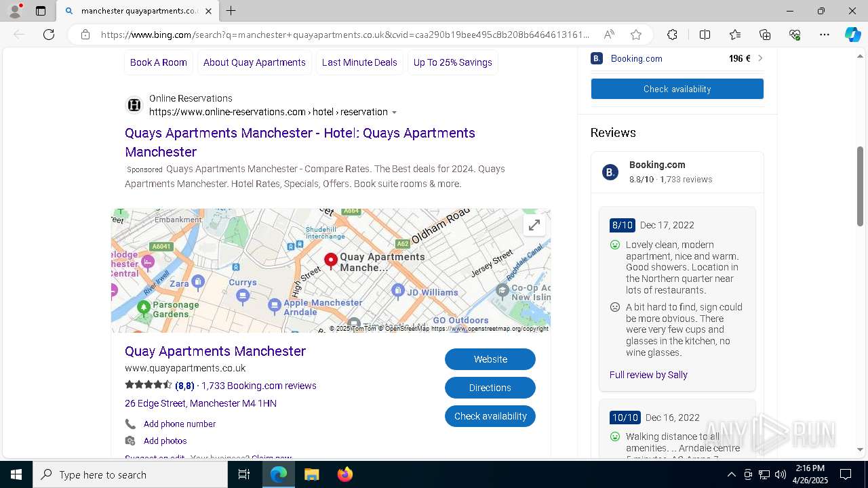Viewport: 868px width, 488px height.
Task: Click the taskbar search box
Action: (130, 474)
